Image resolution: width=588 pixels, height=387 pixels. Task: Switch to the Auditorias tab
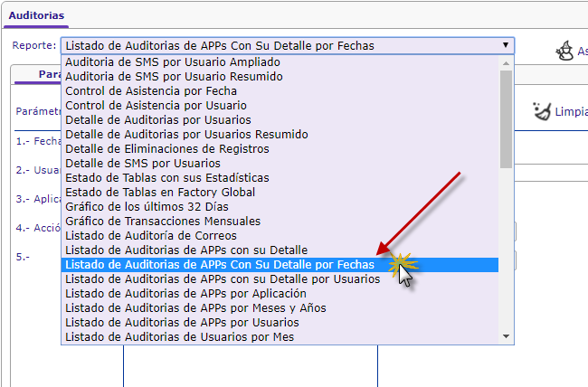click(x=36, y=15)
